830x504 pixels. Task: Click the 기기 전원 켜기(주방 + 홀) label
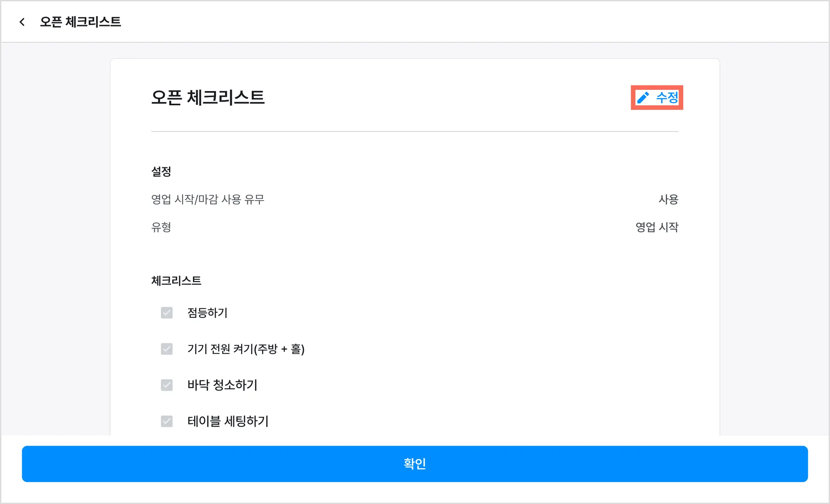(x=246, y=349)
